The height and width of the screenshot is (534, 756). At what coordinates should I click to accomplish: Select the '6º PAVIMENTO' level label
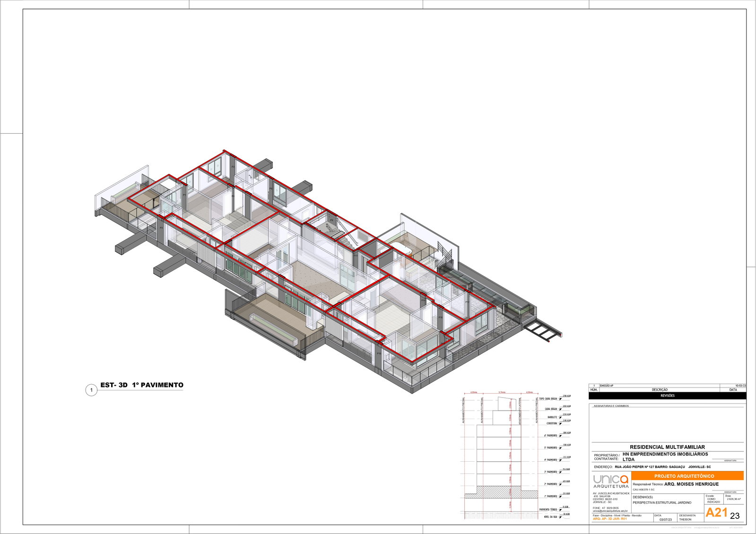pyautogui.click(x=550, y=436)
